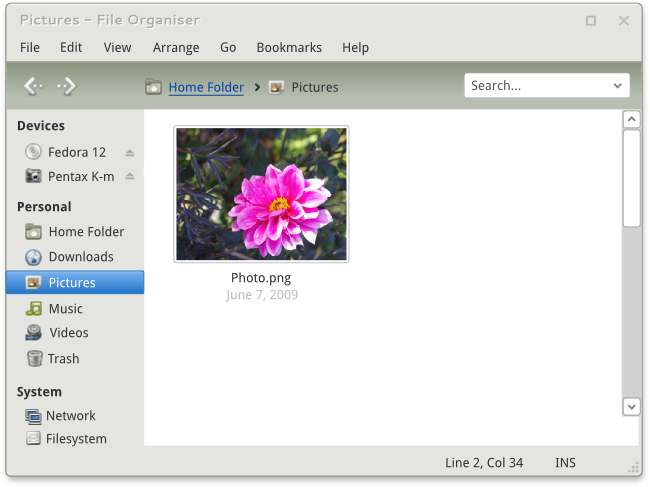
Task: Follow the Home Folder breadcrumb link
Action: [206, 87]
